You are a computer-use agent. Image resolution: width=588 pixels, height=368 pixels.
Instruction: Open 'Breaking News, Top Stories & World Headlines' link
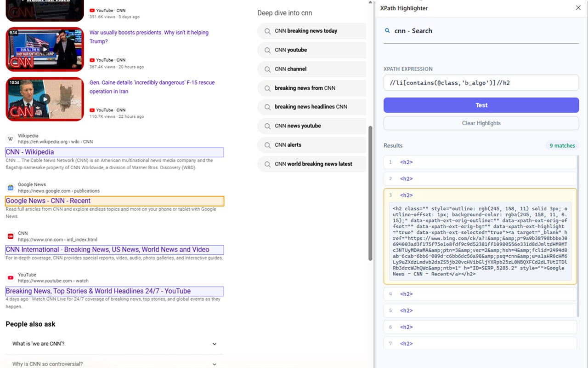pyautogui.click(x=98, y=291)
